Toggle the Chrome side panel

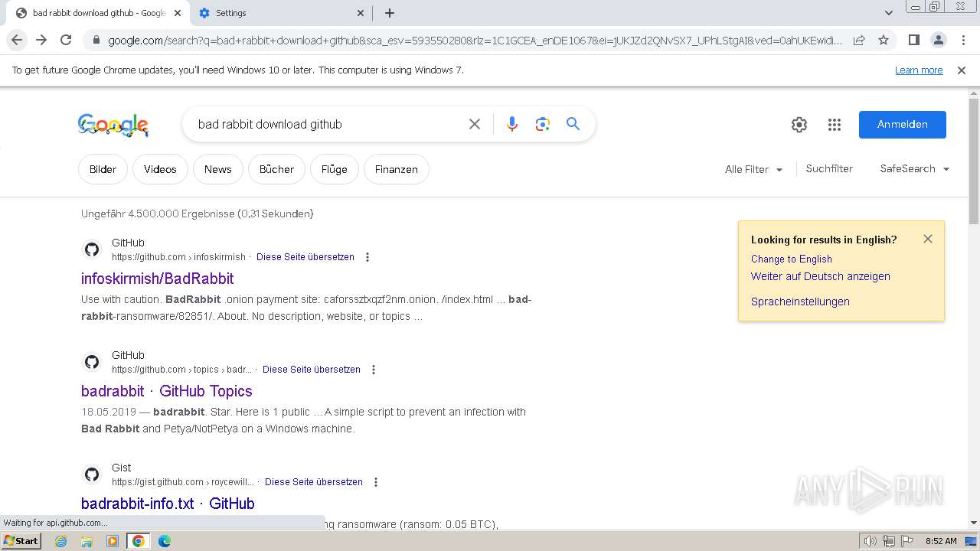913,40
